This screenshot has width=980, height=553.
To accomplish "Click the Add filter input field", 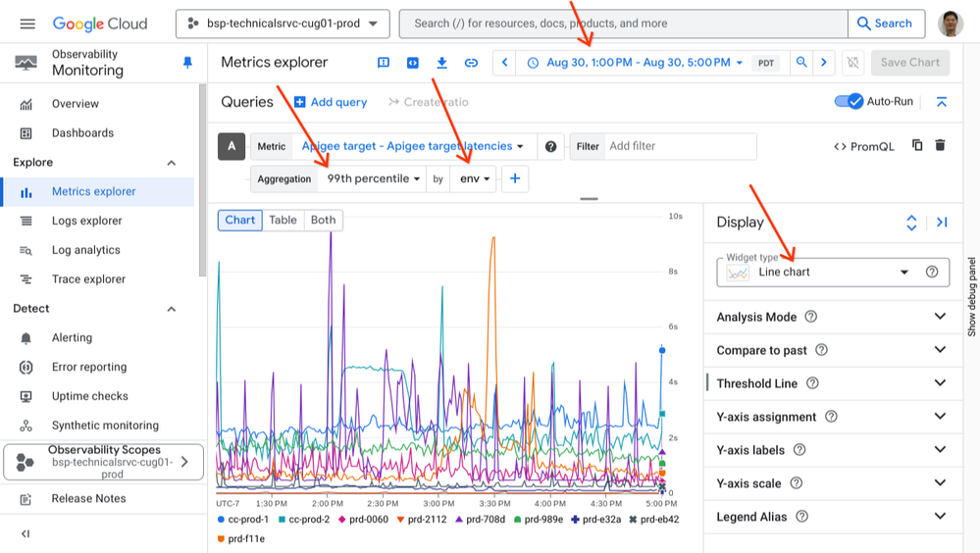I will pyautogui.click(x=681, y=146).
